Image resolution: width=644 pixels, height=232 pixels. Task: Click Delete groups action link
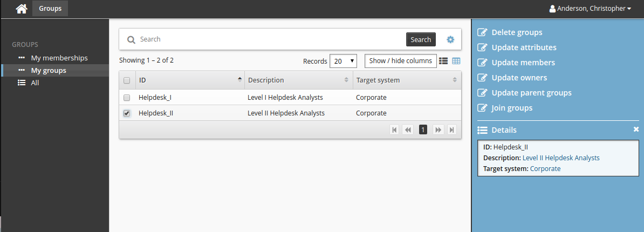(517, 32)
